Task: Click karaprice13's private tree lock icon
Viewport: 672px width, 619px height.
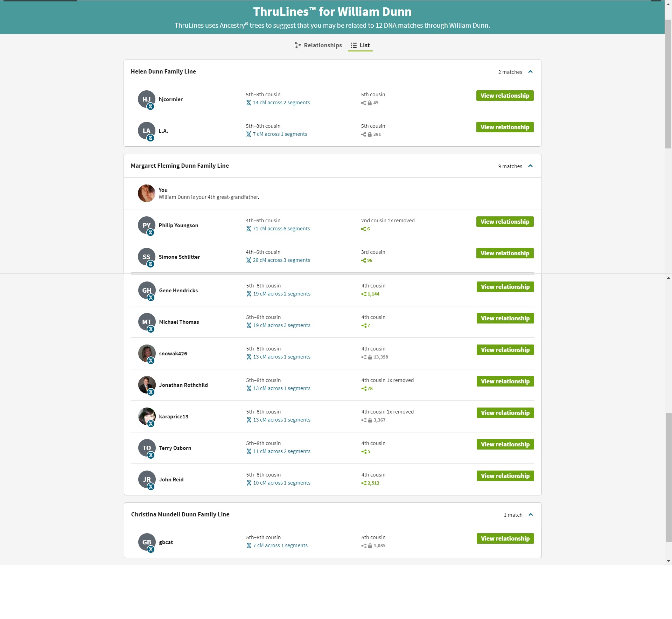Action: pos(370,420)
